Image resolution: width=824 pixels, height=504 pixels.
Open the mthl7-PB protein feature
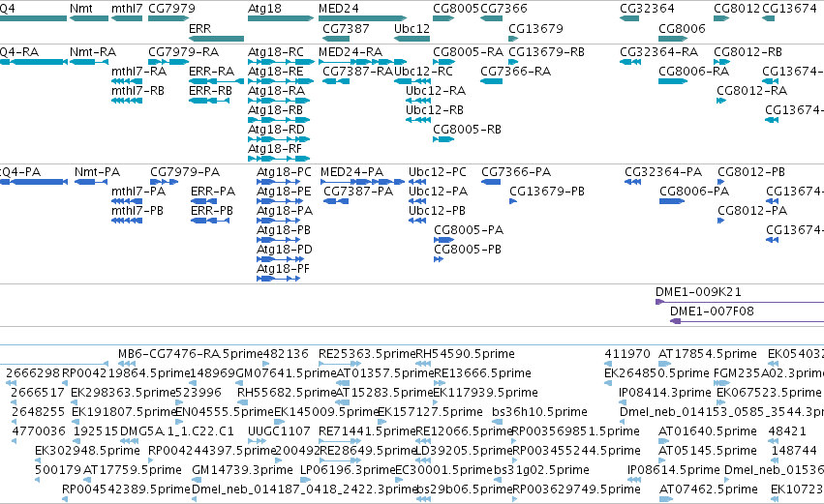pos(127,221)
